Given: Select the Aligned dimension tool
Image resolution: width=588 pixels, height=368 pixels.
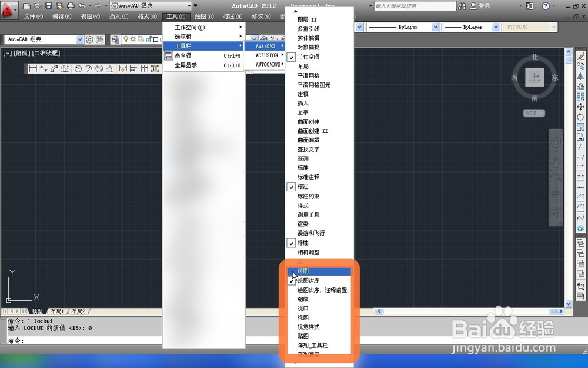Looking at the screenshot, I should [x=44, y=68].
